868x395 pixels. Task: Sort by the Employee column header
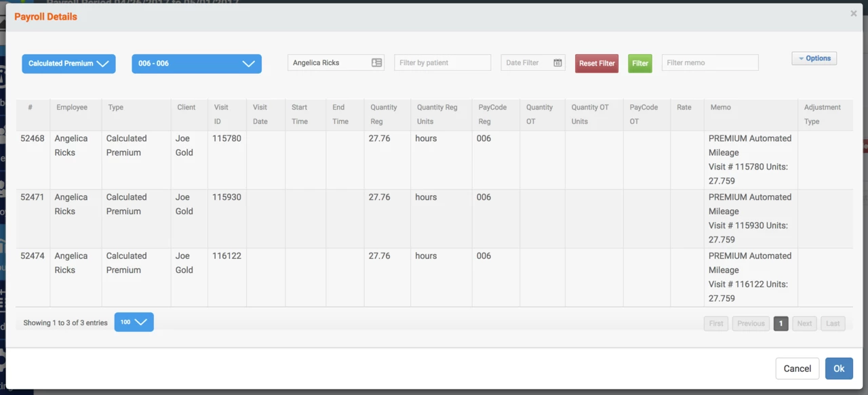72,108
